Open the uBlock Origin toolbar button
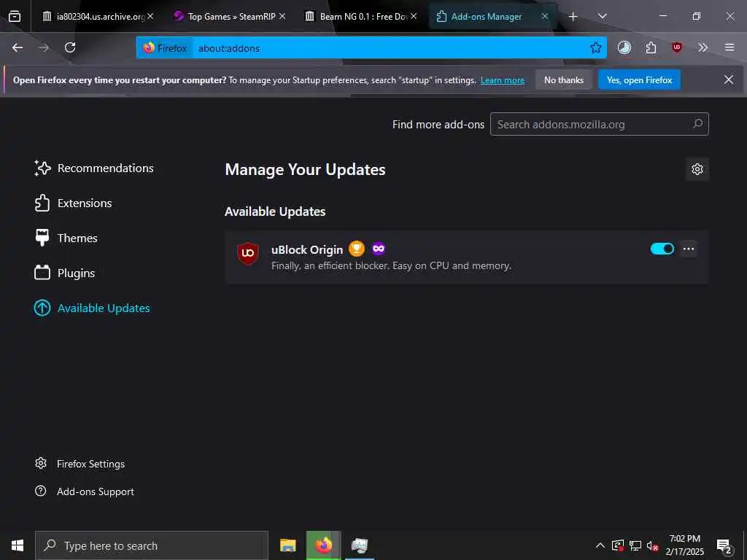 click(x=676, y=47)
